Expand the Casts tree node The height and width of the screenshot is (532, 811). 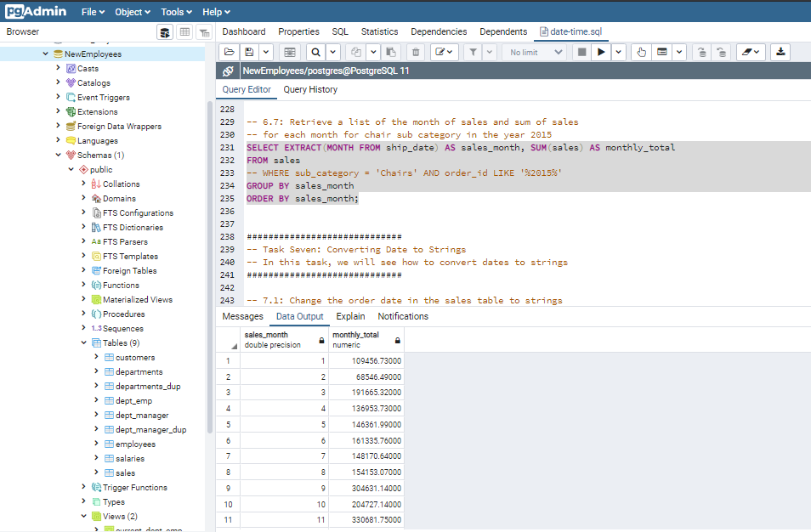[58, 69]
